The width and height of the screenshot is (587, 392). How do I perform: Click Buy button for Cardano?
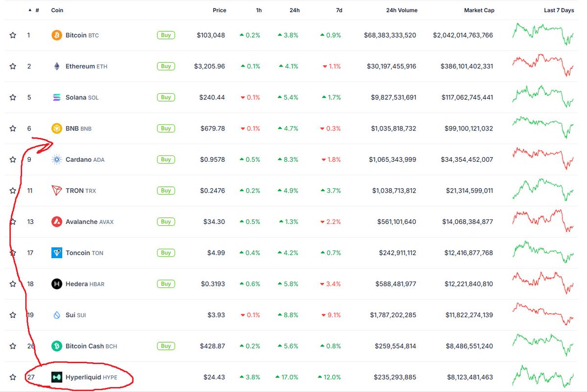(x=166, y=159)
